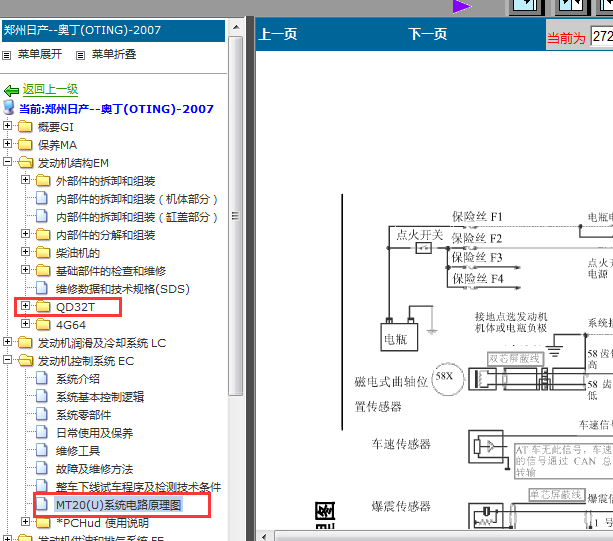The height and width of the screenshot is (541, 613).
Task: Click tree panel scrollbar up arrow
Action: point(236,27)
